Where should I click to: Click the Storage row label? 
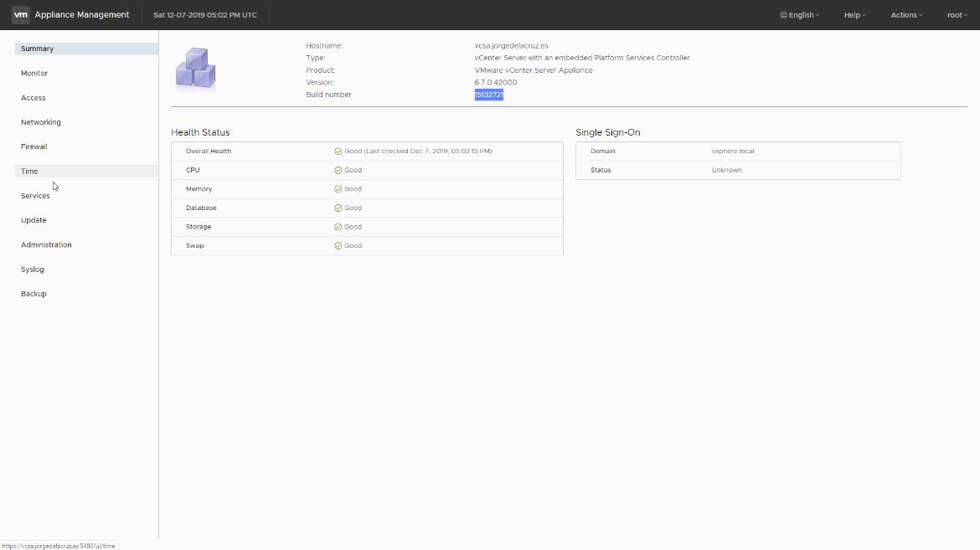[x=199, y=227]
